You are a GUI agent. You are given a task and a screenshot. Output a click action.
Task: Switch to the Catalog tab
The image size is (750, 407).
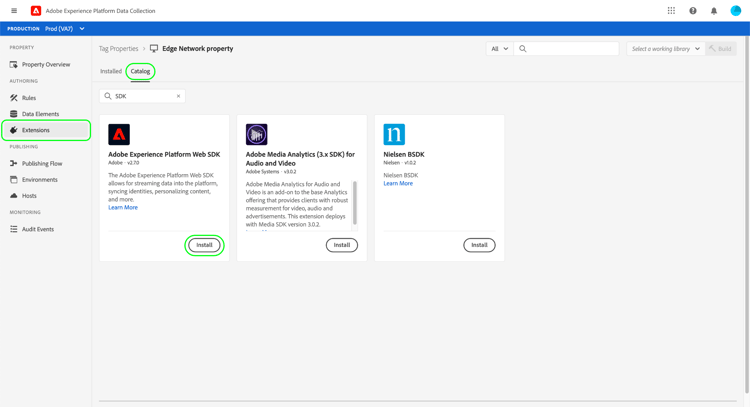(x=140, y=71)
